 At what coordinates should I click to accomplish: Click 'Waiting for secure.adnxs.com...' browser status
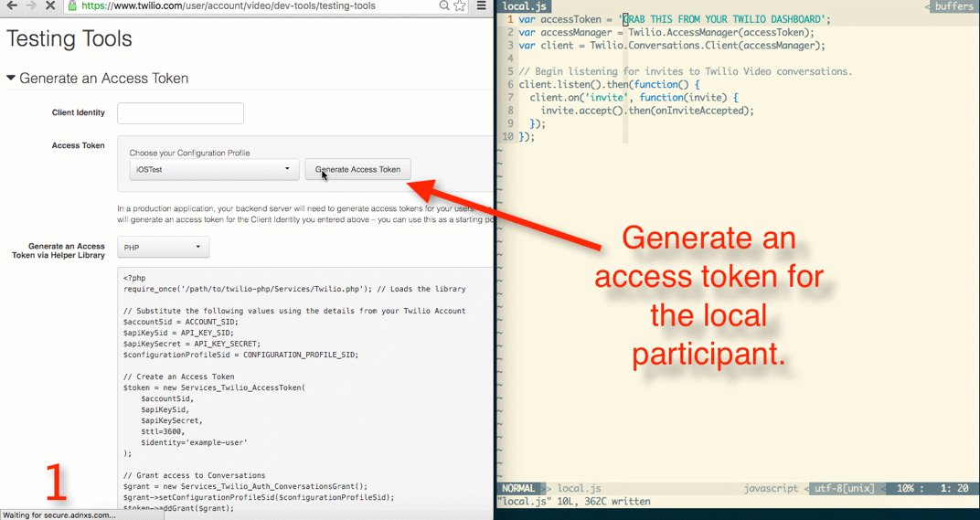[x=59, y=515]
